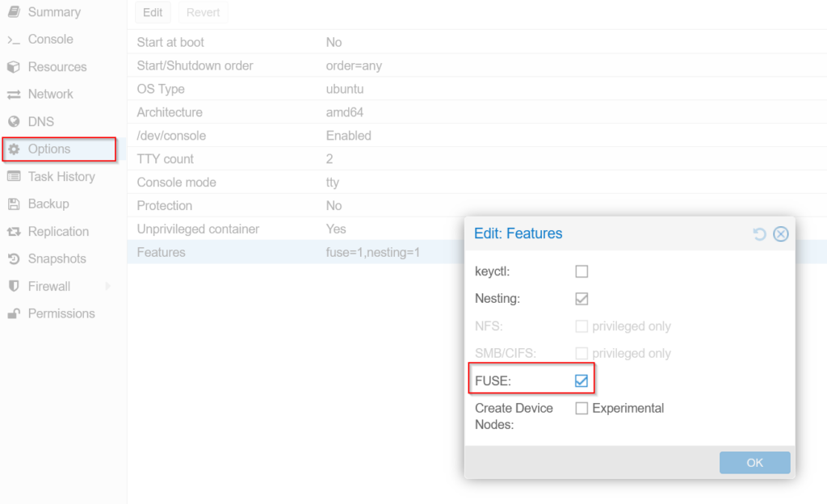The width and height of the screenshot is (827, 504).
Task: Select the Summary sidebar icon
Action: click(x=15, y=12)
